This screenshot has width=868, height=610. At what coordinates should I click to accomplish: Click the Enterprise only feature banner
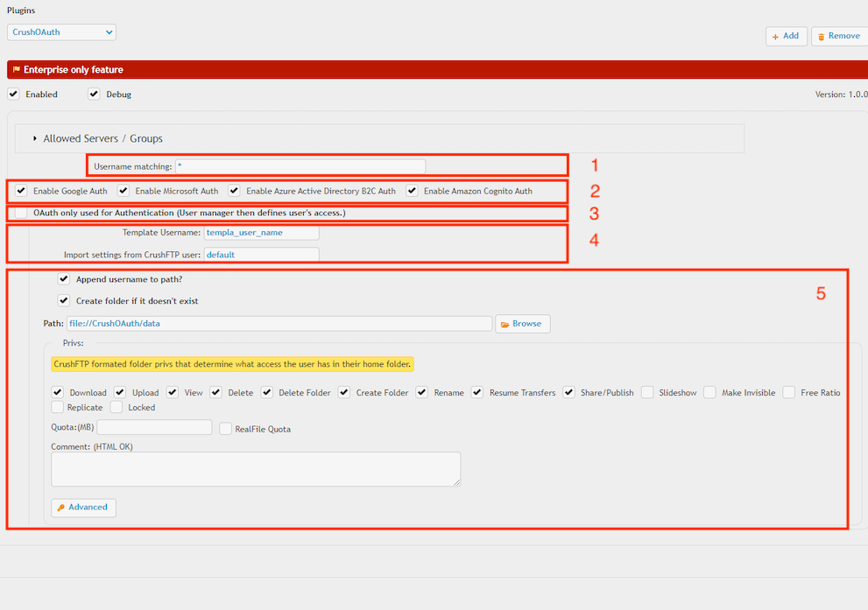point(437,70)
